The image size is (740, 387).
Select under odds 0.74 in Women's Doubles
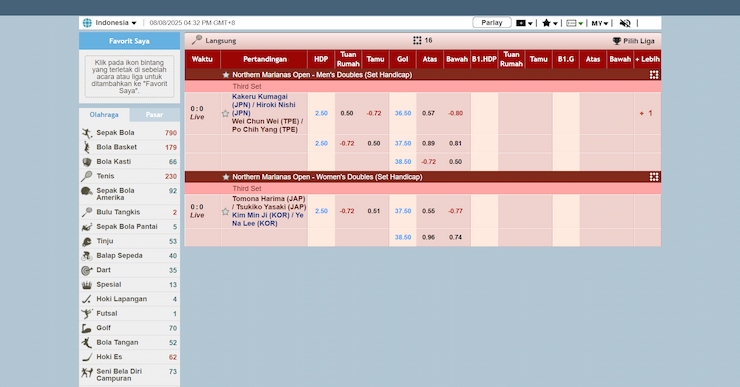455,237
